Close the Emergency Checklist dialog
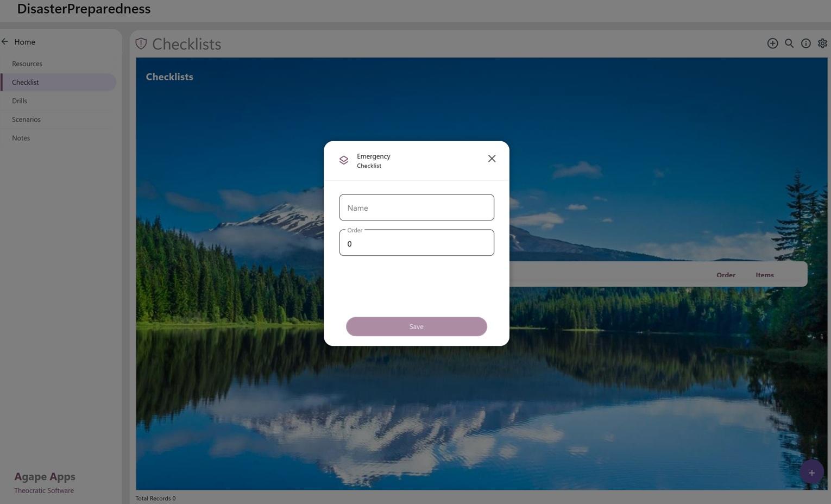This screenshot has height=504, width=831. [x=492, y=159]
